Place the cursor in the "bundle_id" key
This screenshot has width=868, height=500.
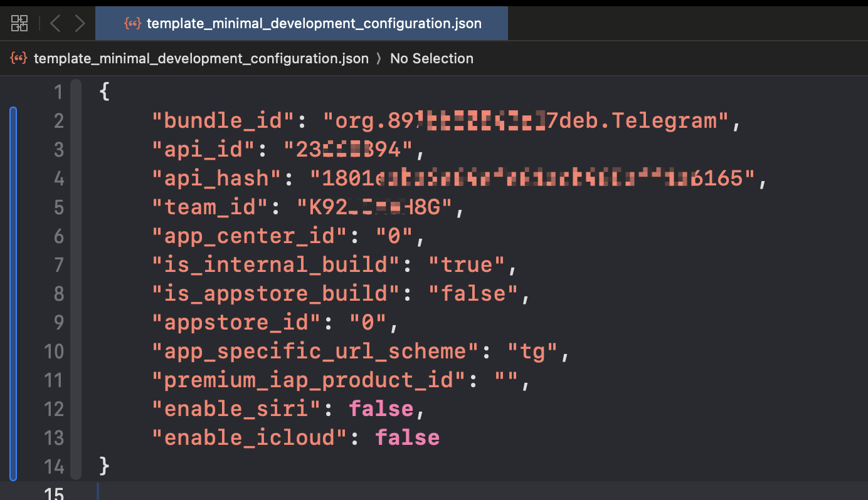223,120
